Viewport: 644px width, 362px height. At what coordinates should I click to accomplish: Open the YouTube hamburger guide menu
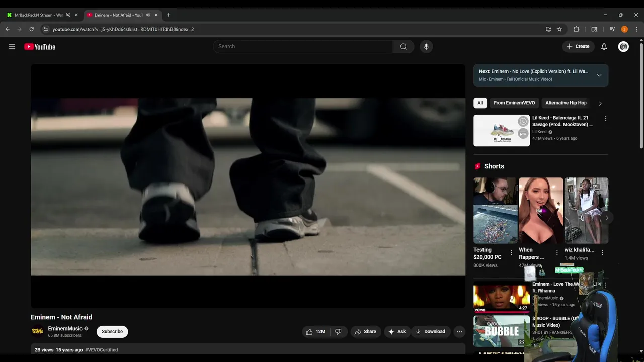(12, 47)
